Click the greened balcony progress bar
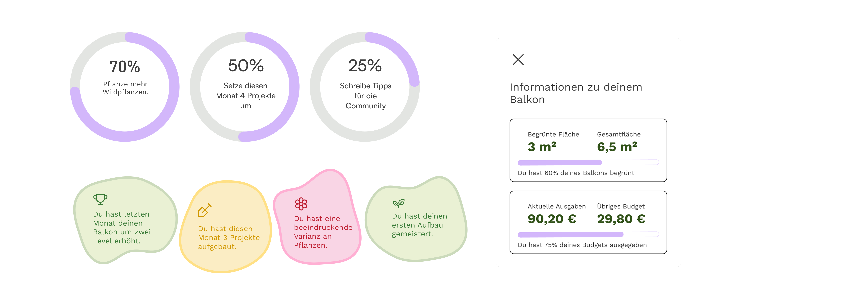 (588, 162)
